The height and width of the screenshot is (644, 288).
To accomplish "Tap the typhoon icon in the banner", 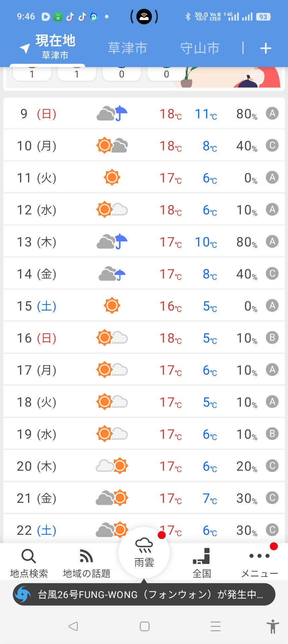I will [23, 594].
